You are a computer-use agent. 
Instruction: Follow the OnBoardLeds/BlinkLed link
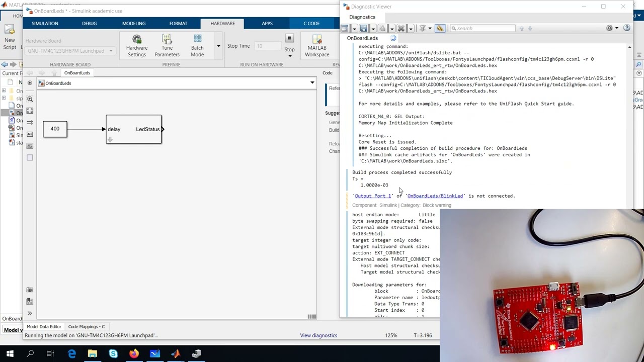[435, 196]
